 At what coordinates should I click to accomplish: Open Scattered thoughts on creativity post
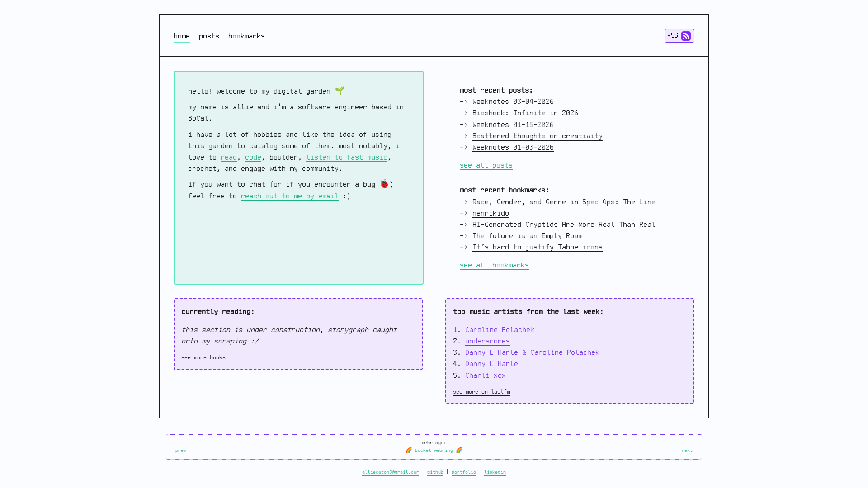(x=537, y=136)
